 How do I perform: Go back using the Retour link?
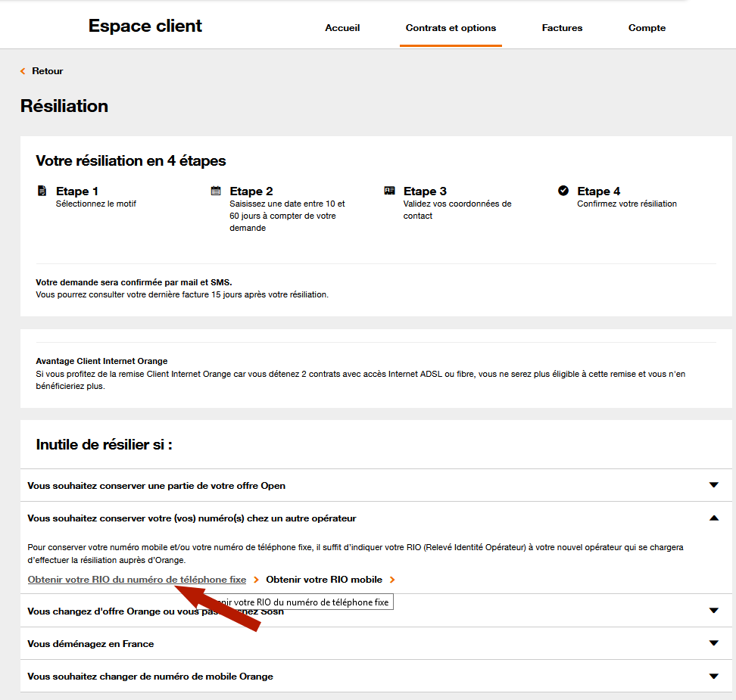click(x=48, y=71)
